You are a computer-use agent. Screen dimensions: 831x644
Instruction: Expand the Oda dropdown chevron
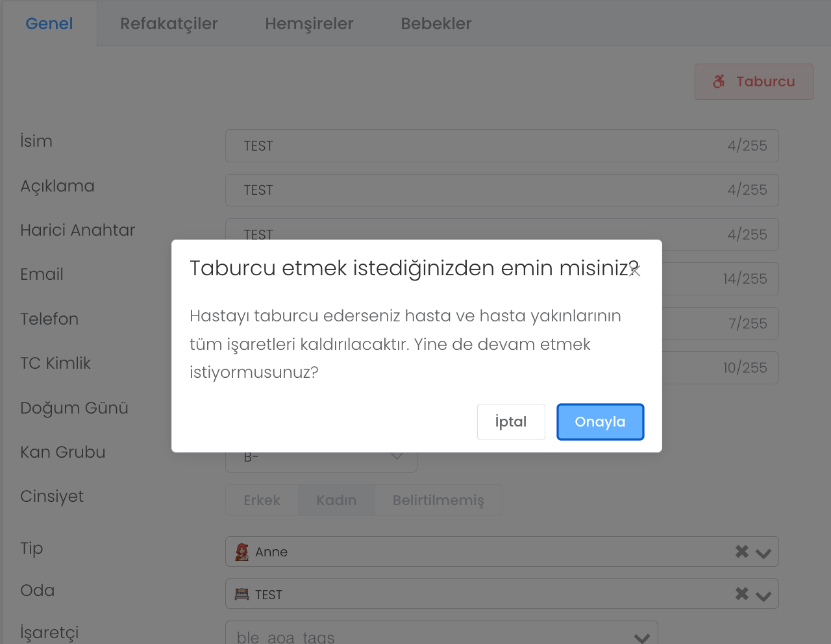pyautogui.click(x=763, y=595)
